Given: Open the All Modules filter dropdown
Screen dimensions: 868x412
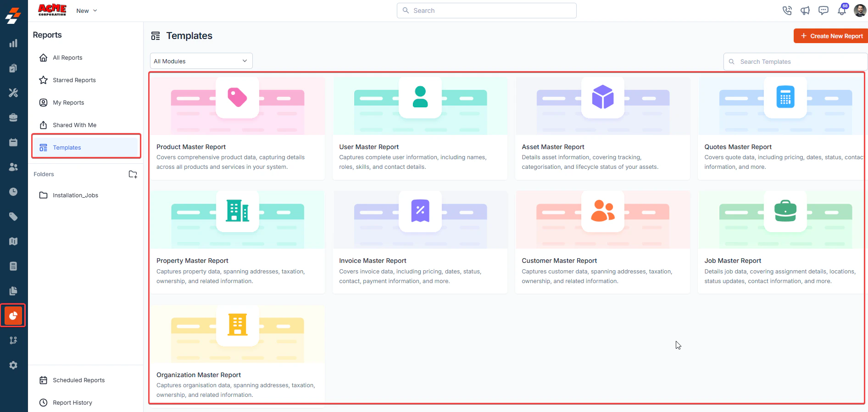Looking at the screenshot, I should [x=201, y=61].
